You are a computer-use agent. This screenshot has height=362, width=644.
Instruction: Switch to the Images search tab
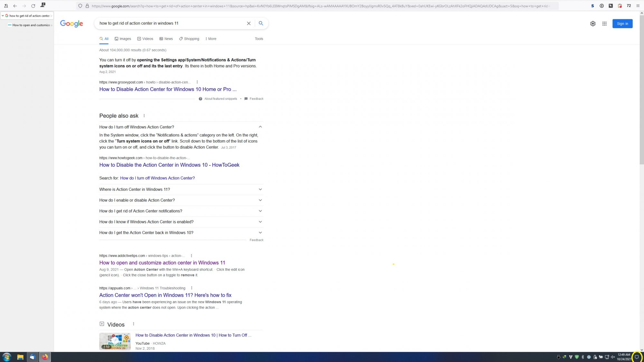tap(123, 39)
